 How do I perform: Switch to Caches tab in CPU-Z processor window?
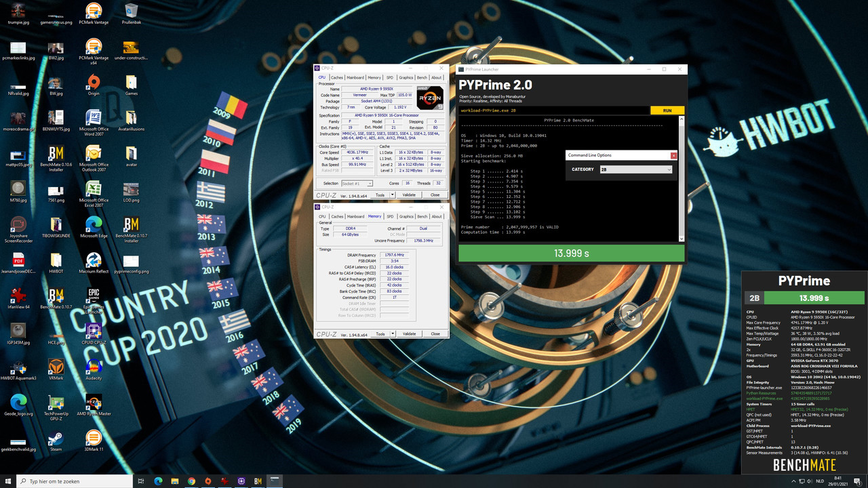(337, 77)
